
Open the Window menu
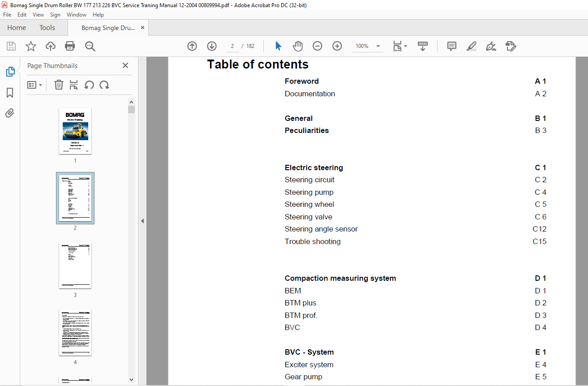click(77, 15)
